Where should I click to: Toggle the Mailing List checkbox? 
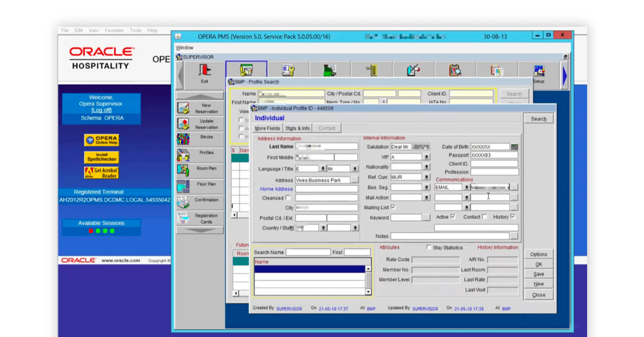[x=393, y=207]
